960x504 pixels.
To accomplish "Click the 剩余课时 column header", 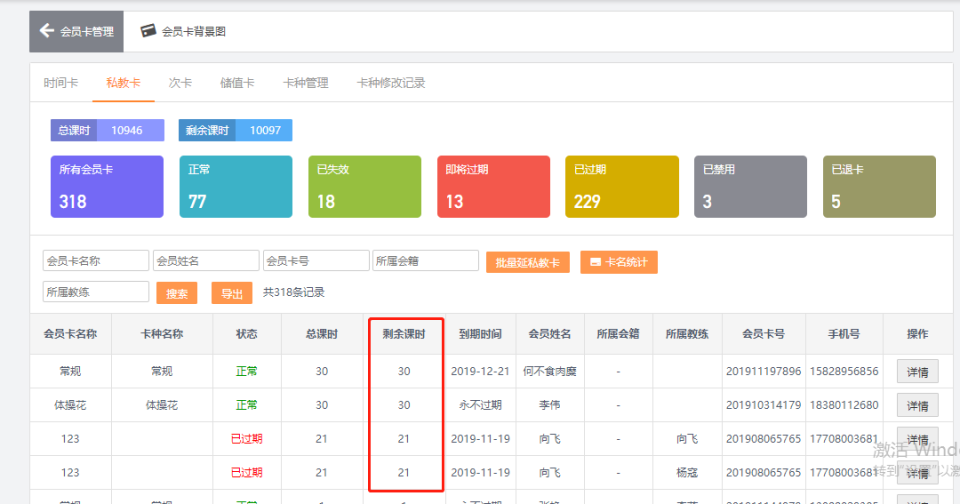I will point(405,334).
